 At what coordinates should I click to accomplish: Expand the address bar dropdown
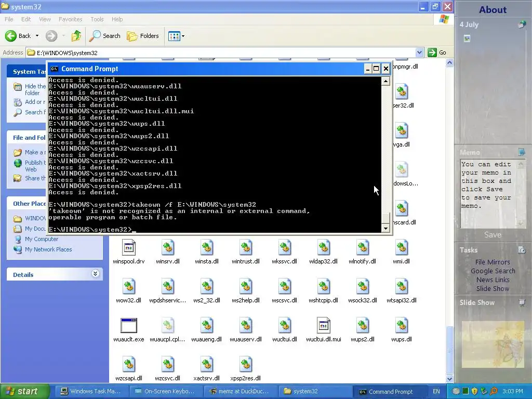(419, 52)
